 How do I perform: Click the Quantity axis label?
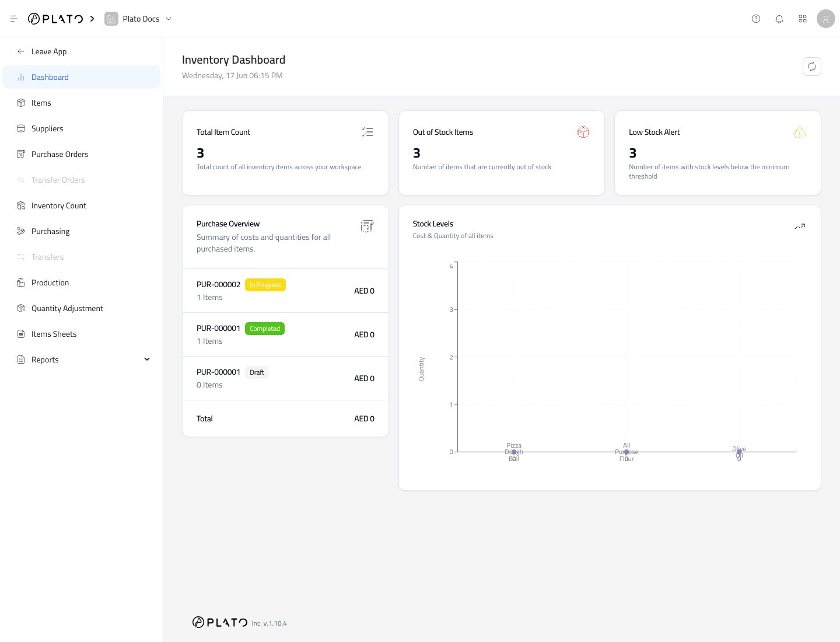coord(421,369)
